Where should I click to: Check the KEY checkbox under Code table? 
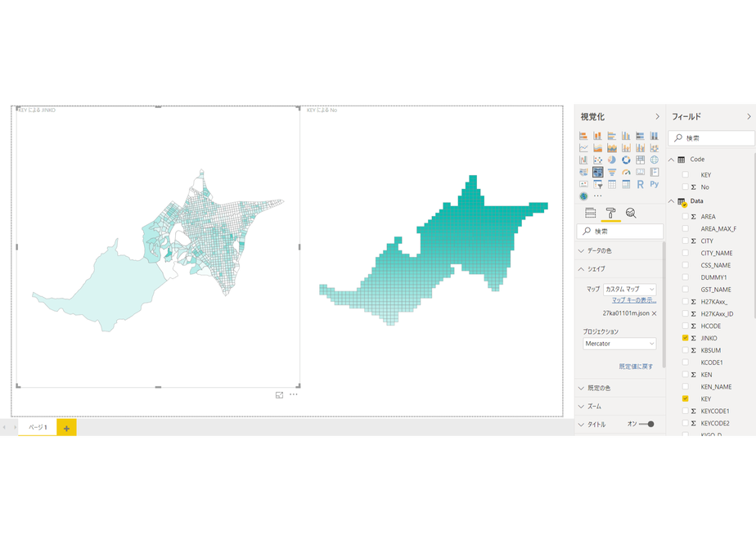(685, 174)
